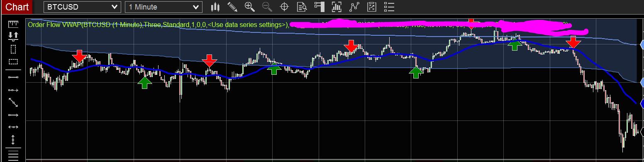
Task: Open the Indicators zigzag line icon
Action: pos(354,7)
